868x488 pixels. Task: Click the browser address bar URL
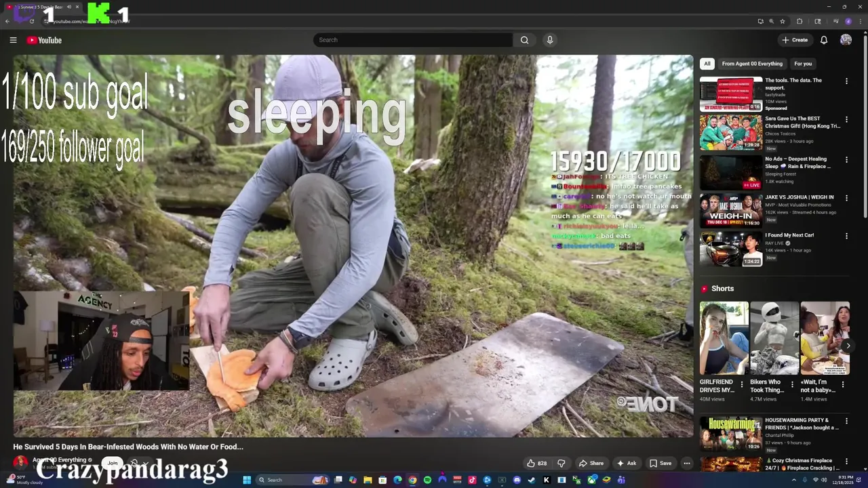pos(92,21)
